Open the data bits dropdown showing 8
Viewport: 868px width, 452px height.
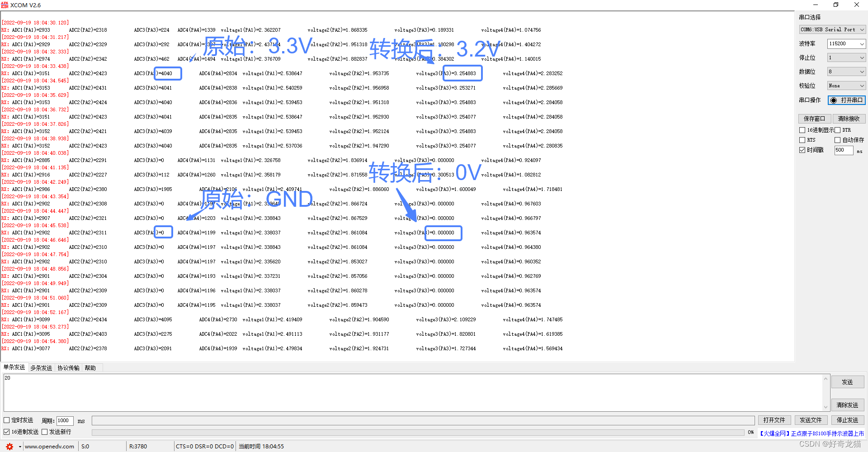[x=846, y=71]
